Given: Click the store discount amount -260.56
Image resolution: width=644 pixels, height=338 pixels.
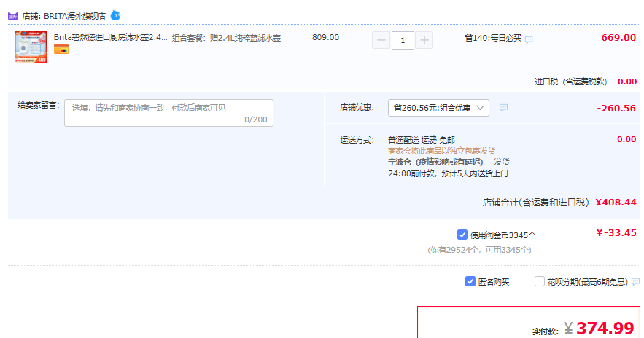Looking at the screenshot, I should [x=616, y=109].
